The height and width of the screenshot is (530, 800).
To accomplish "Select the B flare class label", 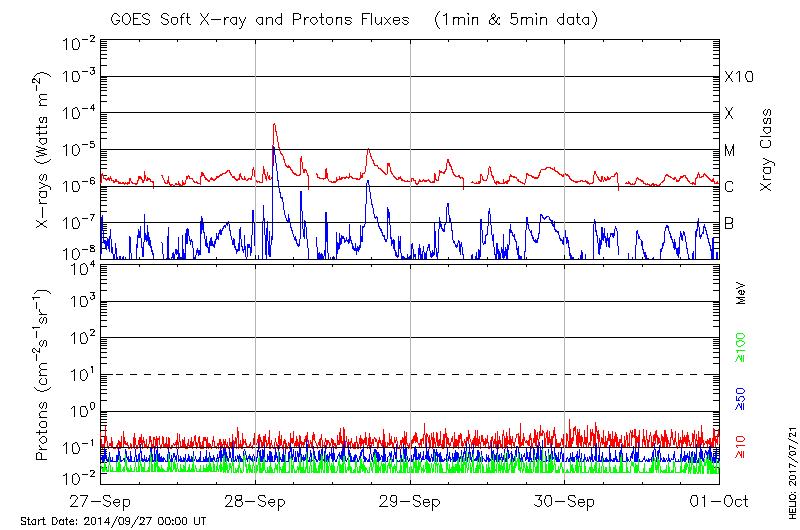I will click(729, 223).
